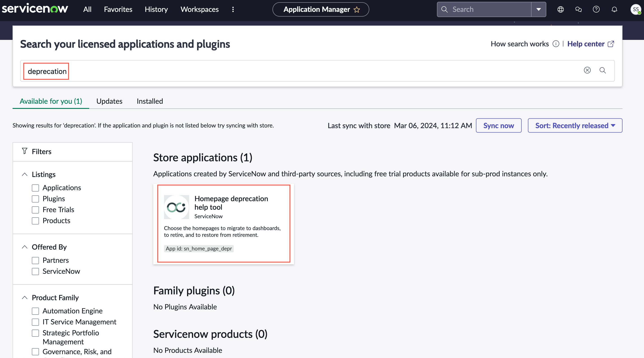Click the Store applications (1) heading
The height and width of the screenshot is (358, 644).
point(203,157)
